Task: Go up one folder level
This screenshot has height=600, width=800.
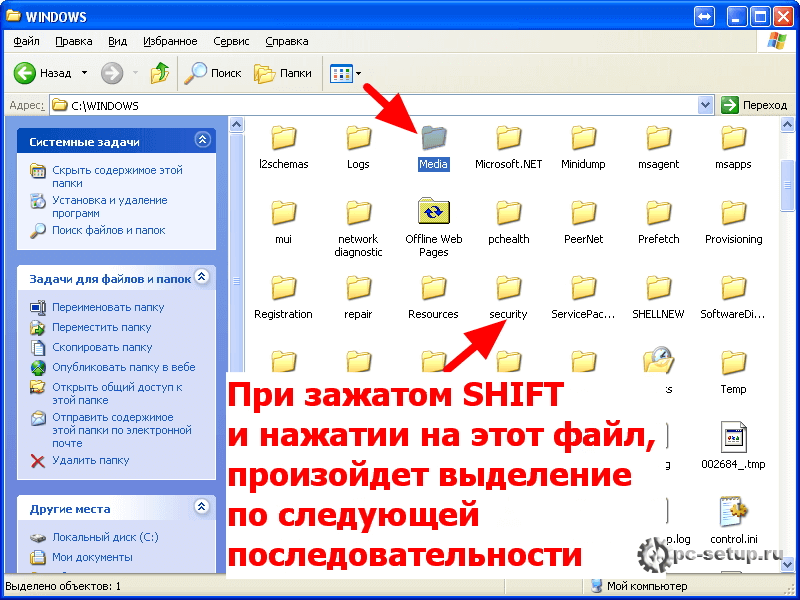Action: (160, 73)
